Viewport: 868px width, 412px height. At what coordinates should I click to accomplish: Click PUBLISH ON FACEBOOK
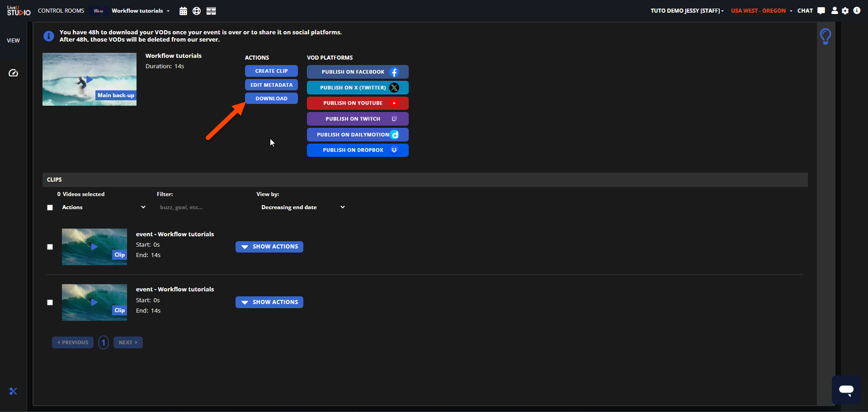click(x=358, y=72)
